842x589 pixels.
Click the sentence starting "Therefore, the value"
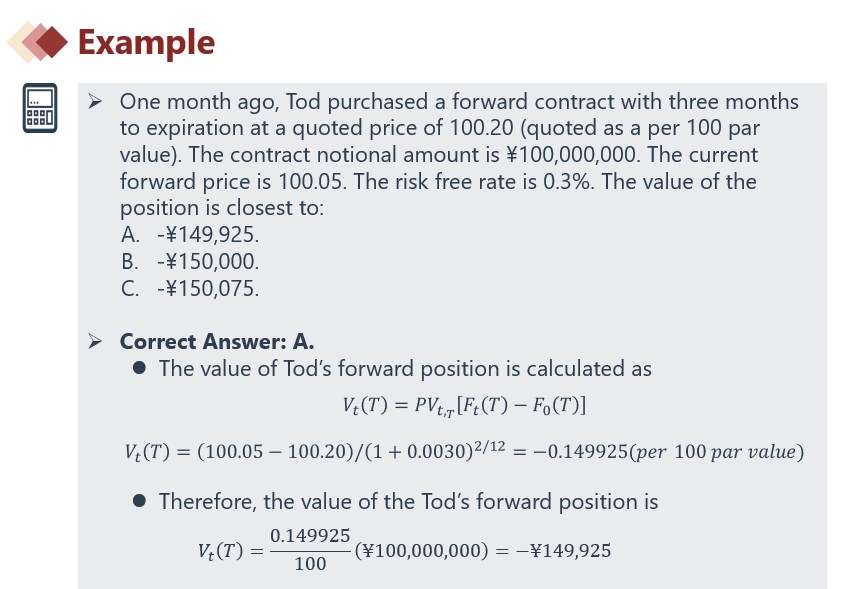(408, 501)
